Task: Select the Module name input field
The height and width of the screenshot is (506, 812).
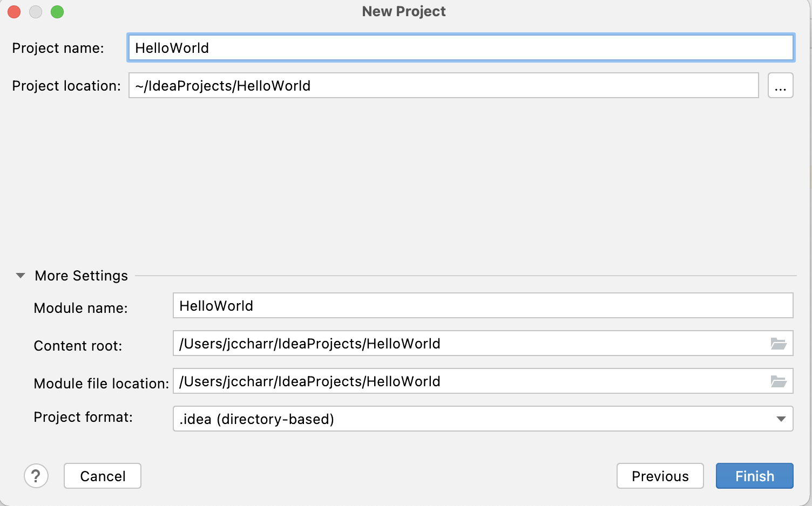Action: (x=482, y=306)
